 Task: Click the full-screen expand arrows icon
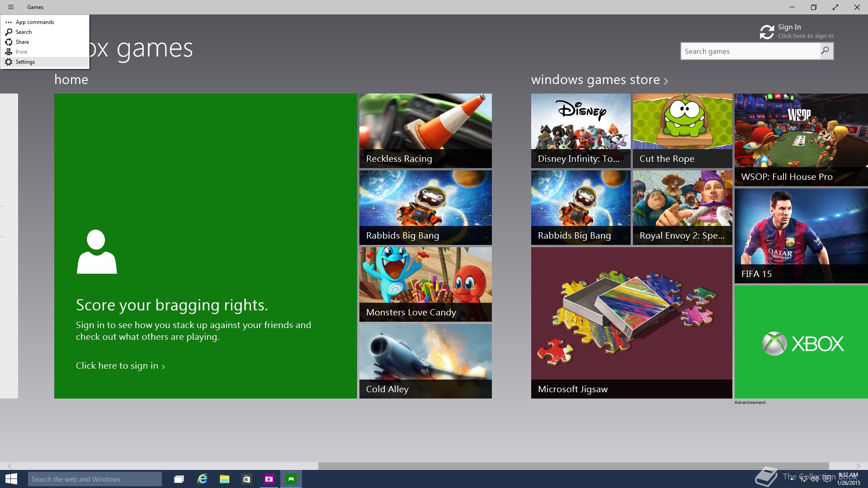(x=835, y=7)
